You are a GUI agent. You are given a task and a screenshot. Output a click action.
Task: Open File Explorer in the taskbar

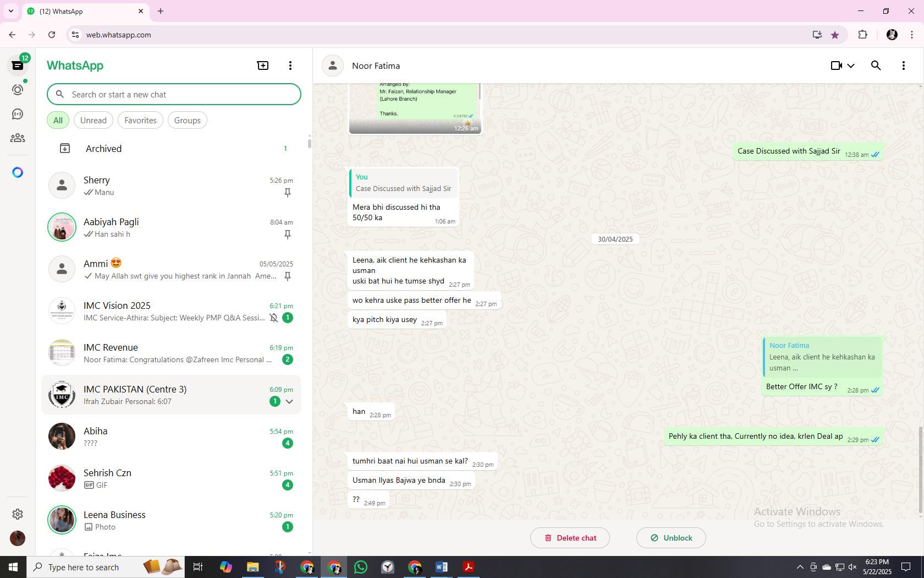(253, 567)
